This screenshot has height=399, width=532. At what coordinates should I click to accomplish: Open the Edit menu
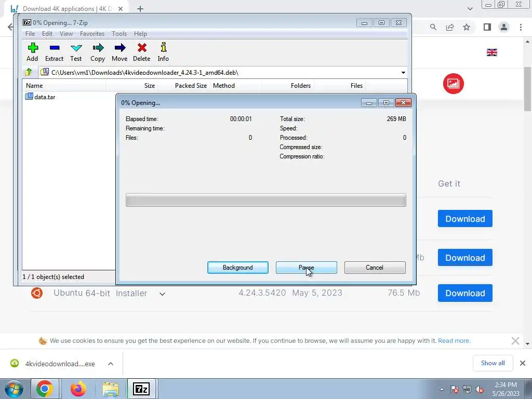pos(47,34)
